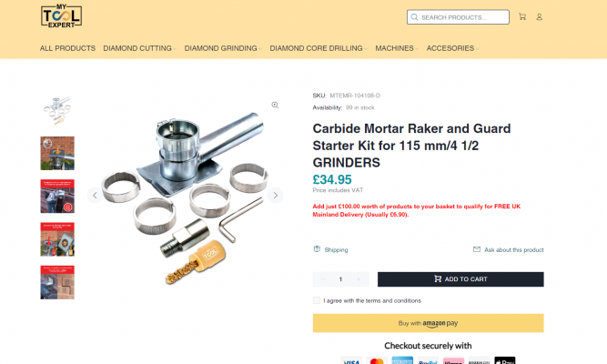Expand the Diamond Cutting menu
607x364 pixels.
pyautogui.click(x=140, y=48)
